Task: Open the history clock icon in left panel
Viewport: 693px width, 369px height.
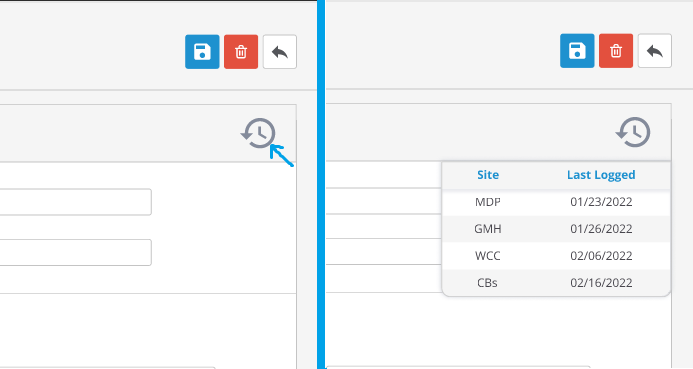Action: pyautogui.click(x=258, y=133)
